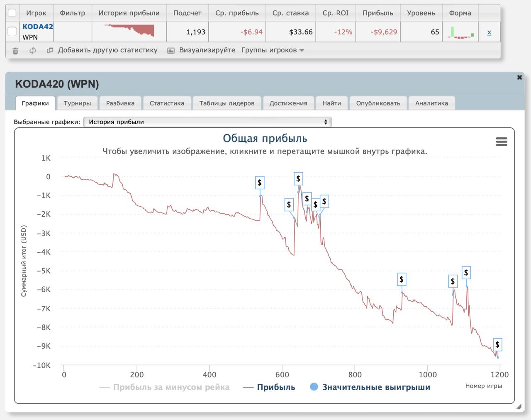Toggle Значительные выигрыши legend item

pyautogui.click(x=370, y=387)
